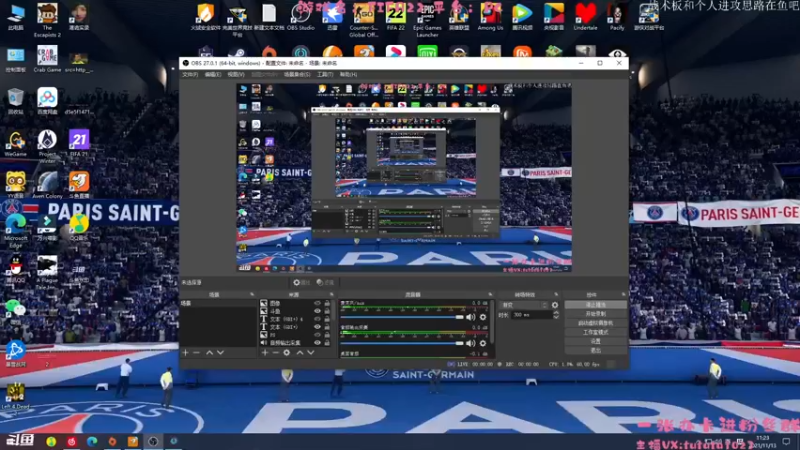Viewport: 800px width, 450px height.
Task: Open the 视图(V) menu in OBS
Action: (236, 74)
